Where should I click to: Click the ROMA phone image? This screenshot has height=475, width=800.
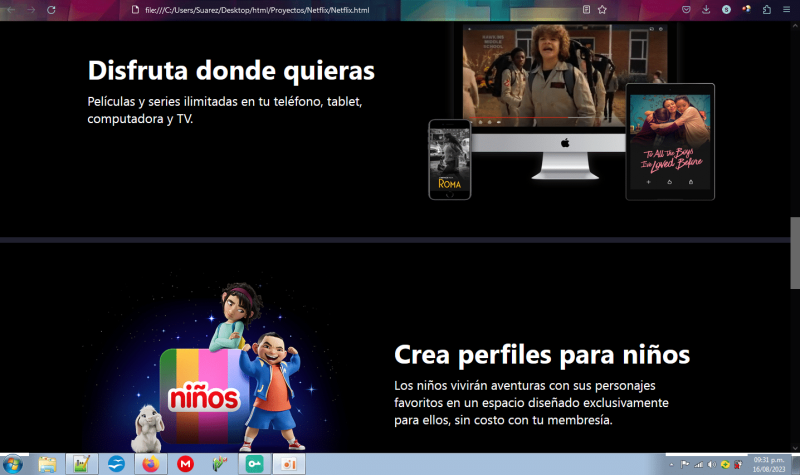[449, 158]
